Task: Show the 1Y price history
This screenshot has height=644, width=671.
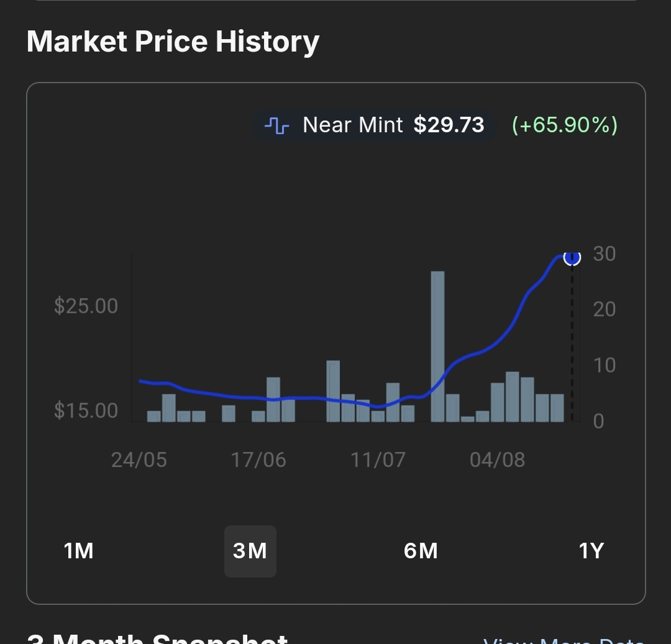Action: (591, 551)
